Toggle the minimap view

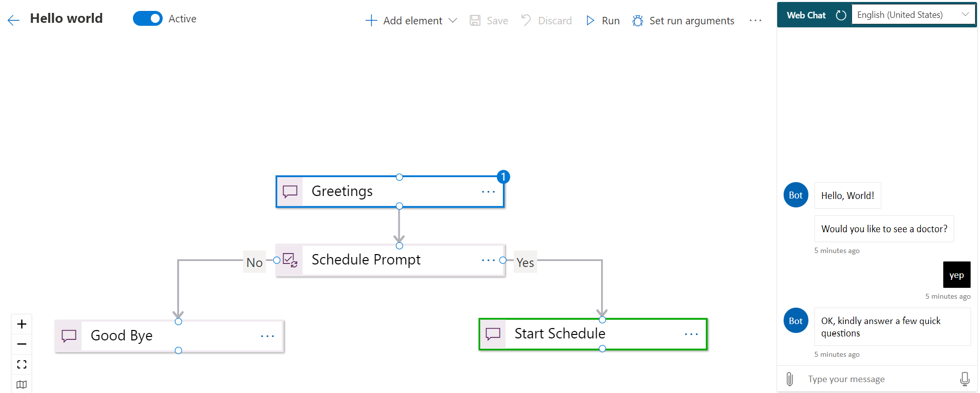[22, 384]
